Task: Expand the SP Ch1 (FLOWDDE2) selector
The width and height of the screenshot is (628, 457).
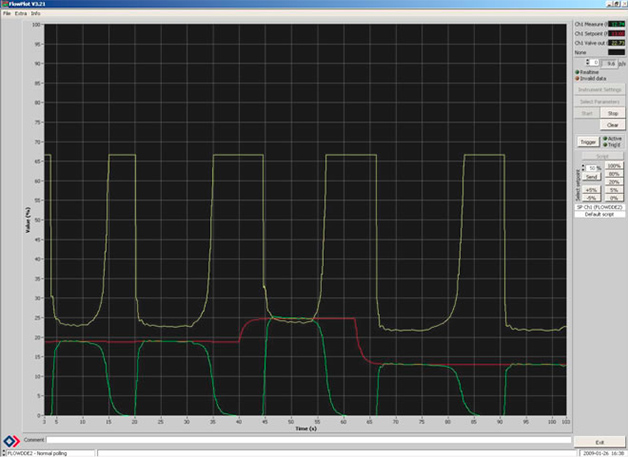Action: tap(600, 206)
